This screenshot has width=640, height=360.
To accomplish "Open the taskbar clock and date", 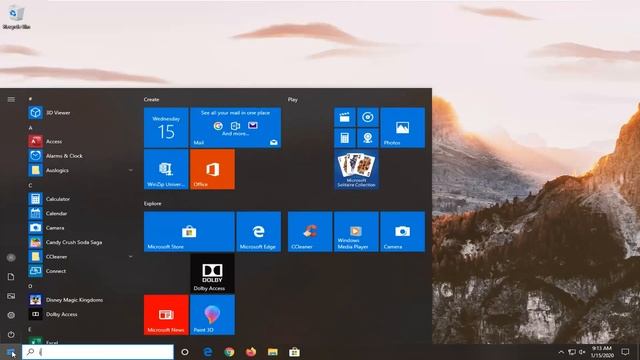I will (x=602, y=352).
